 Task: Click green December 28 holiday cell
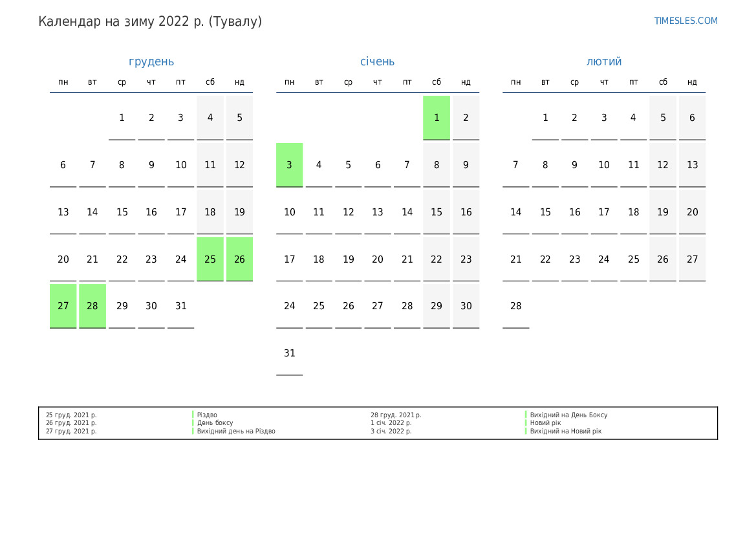click(92, 306)
